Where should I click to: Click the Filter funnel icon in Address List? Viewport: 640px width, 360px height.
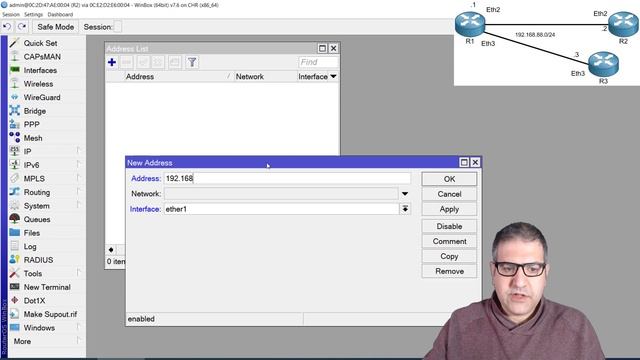(192, 62)
